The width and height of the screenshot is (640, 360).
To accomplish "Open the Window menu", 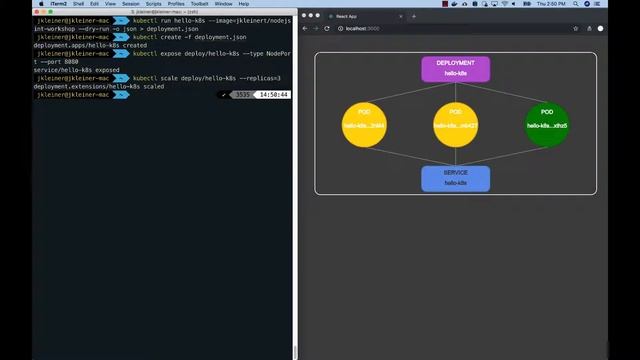I will 223,4.
